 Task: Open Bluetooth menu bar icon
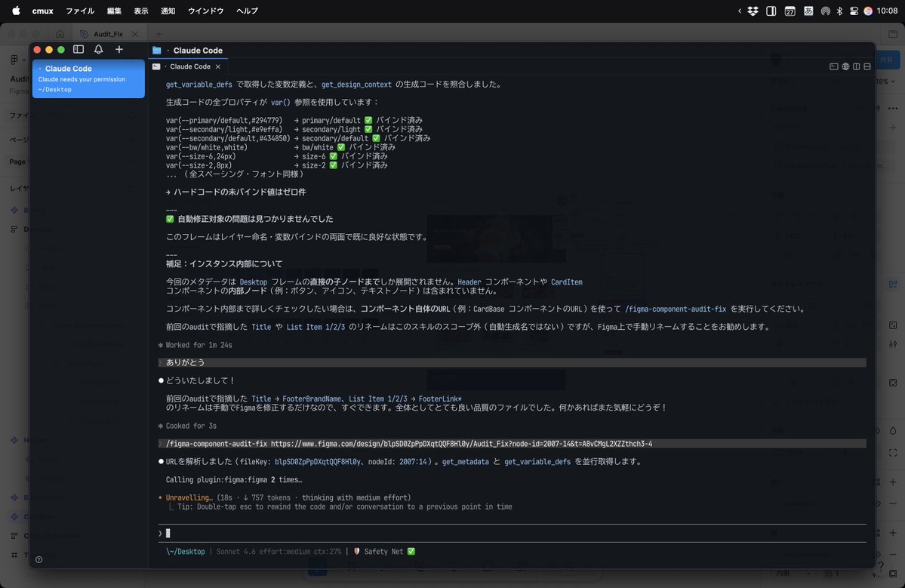pos(840,11)
